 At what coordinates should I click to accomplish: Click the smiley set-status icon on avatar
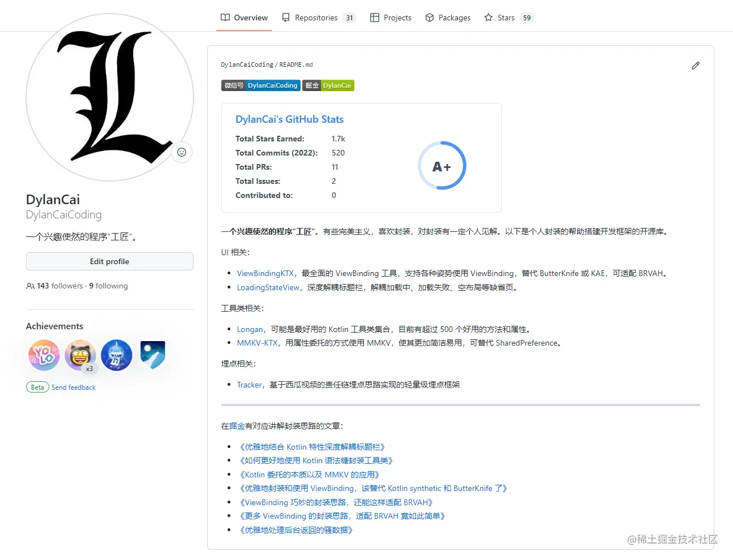pos(182,152)
